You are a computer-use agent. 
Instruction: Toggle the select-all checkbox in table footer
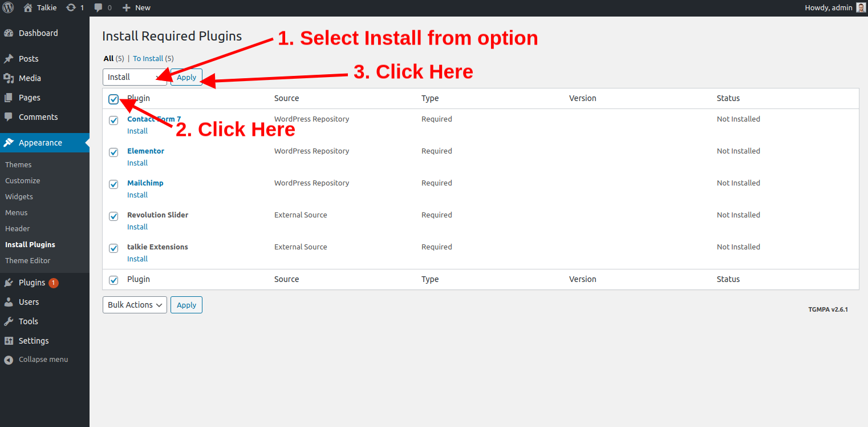[x=113, y=280]
